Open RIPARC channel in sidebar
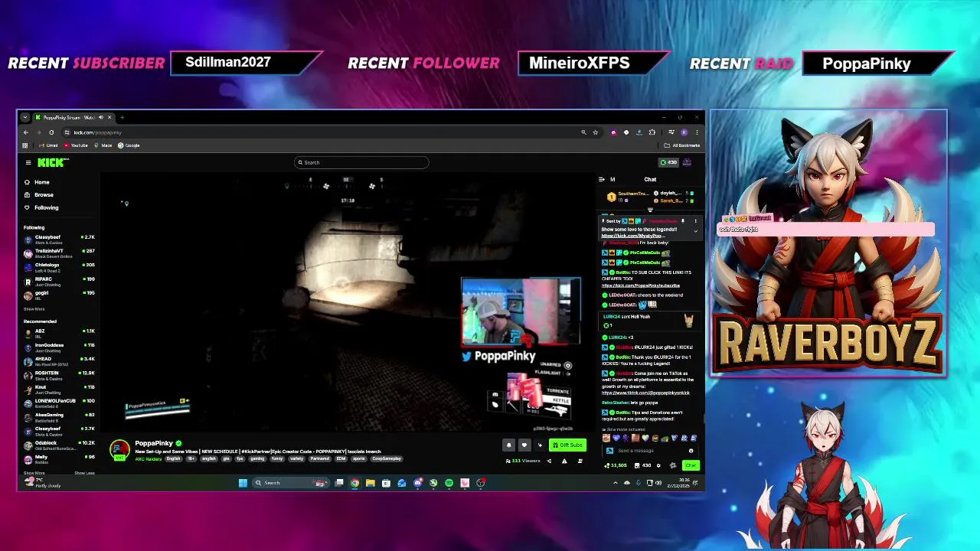 pyautogui.click(x=59, y=281)
